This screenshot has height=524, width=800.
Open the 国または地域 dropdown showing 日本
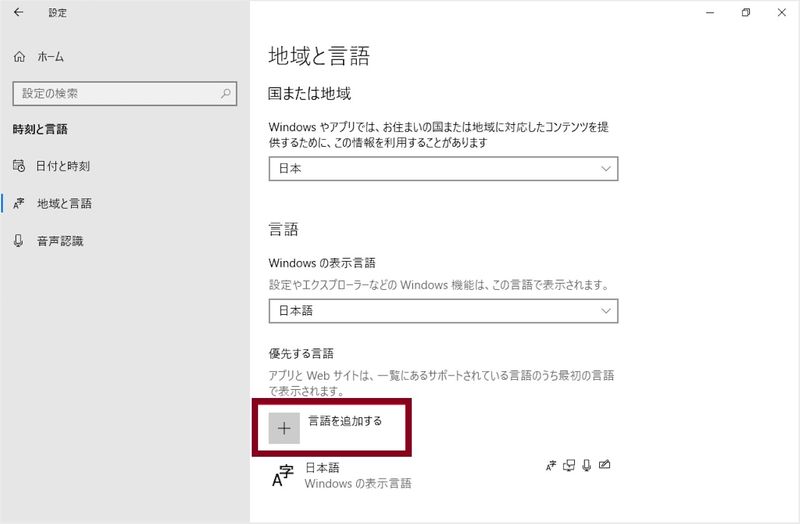[x=443, y=169]
